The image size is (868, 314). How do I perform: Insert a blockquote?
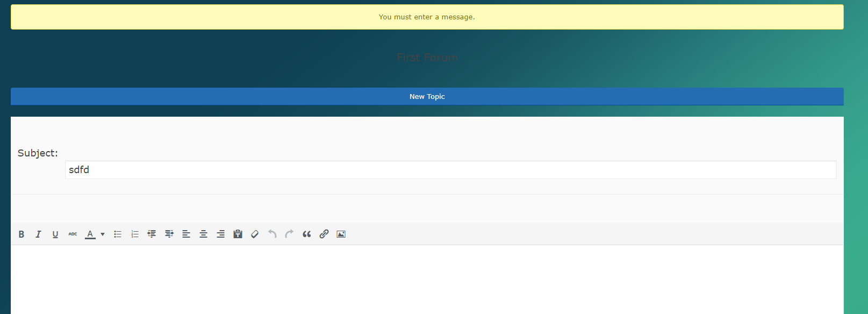307,234
